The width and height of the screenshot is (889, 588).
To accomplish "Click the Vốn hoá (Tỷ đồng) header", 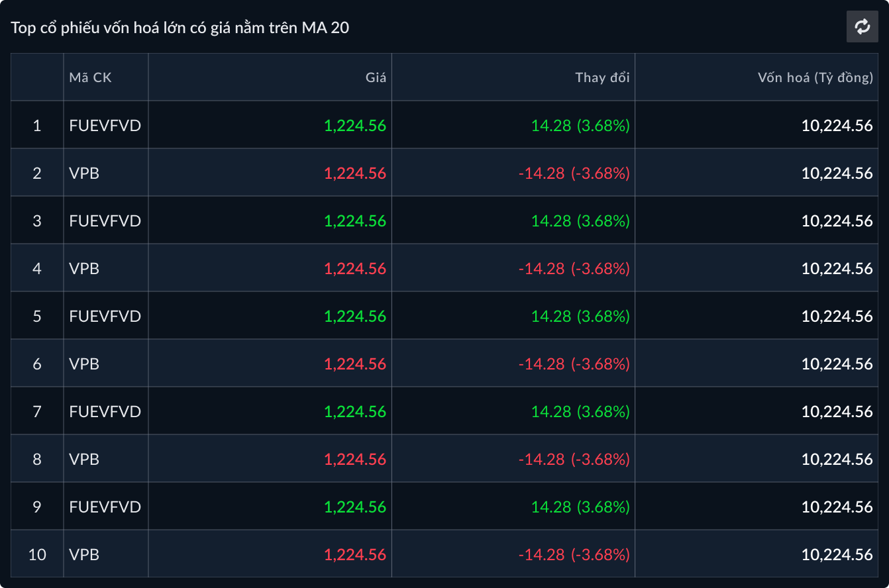I will 815,77.
